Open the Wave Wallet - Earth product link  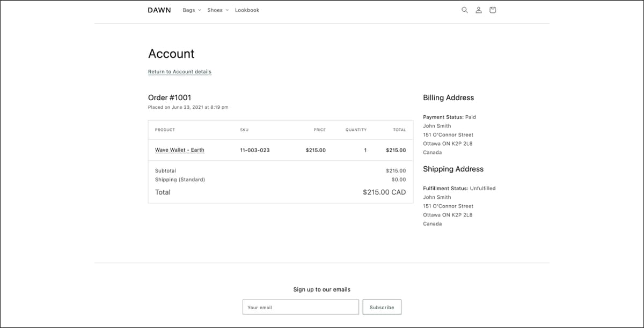(x=180, y=150)
